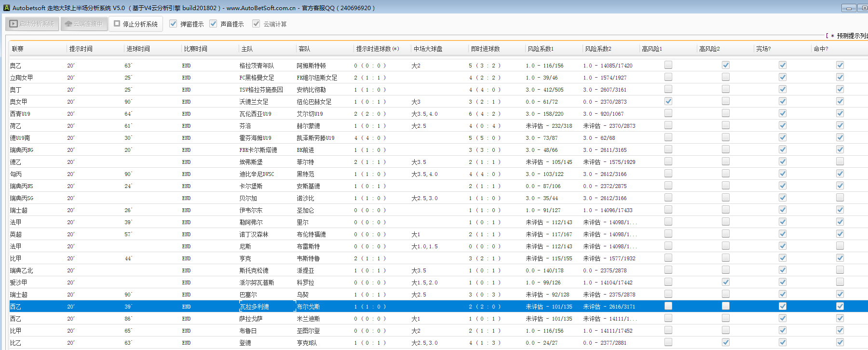Image resolution: width=868 pixels, height=350 pixels.
Task: Click the 风险系数1 column header
Action: (x=540, y=49)
